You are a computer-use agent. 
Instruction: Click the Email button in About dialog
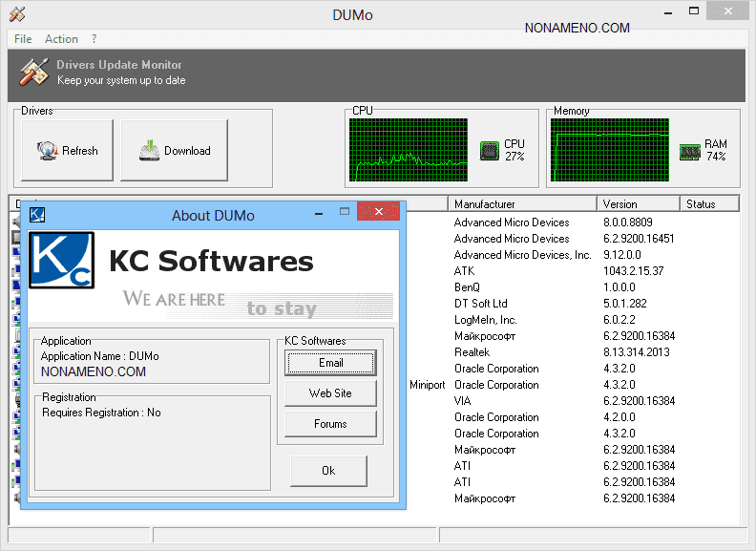330,363
